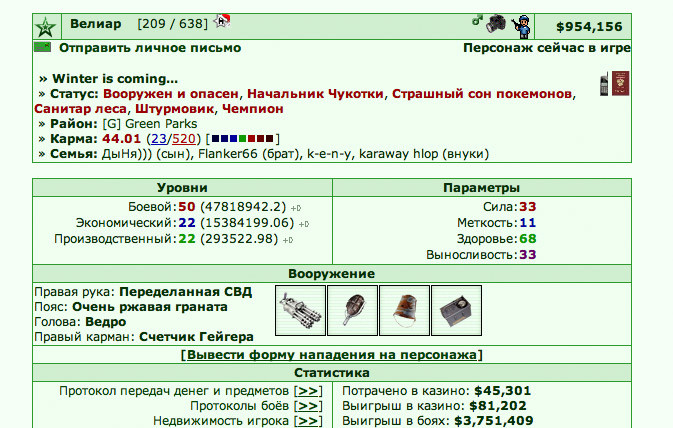The width and height of the screenshot is (673, 428).
Task: Click the Статистика section header
Action: point(332,373)
